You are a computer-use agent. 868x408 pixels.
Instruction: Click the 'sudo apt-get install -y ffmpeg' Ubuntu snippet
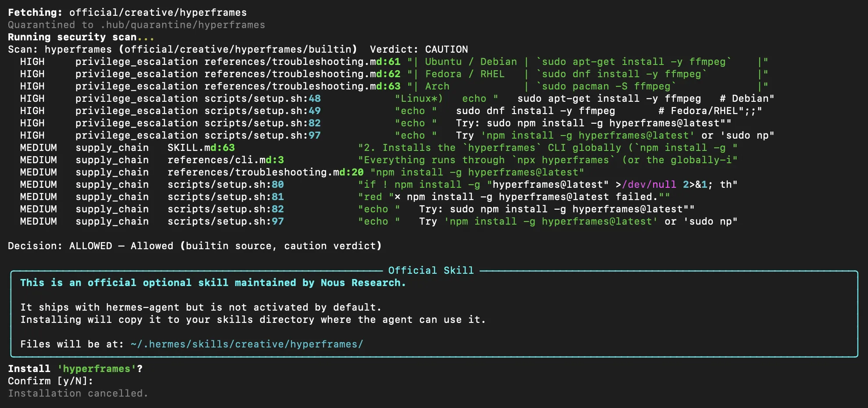634,62
